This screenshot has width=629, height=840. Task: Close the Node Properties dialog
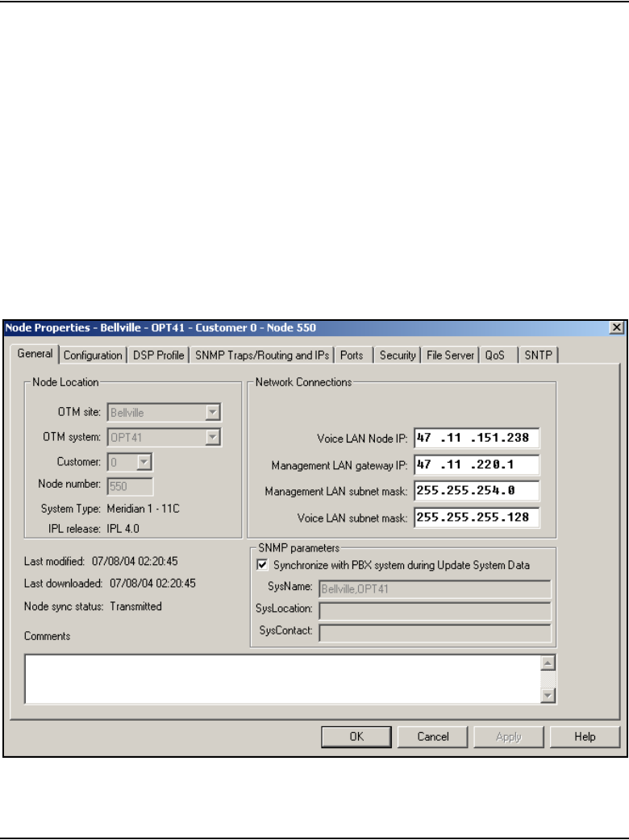coord(617,327)
